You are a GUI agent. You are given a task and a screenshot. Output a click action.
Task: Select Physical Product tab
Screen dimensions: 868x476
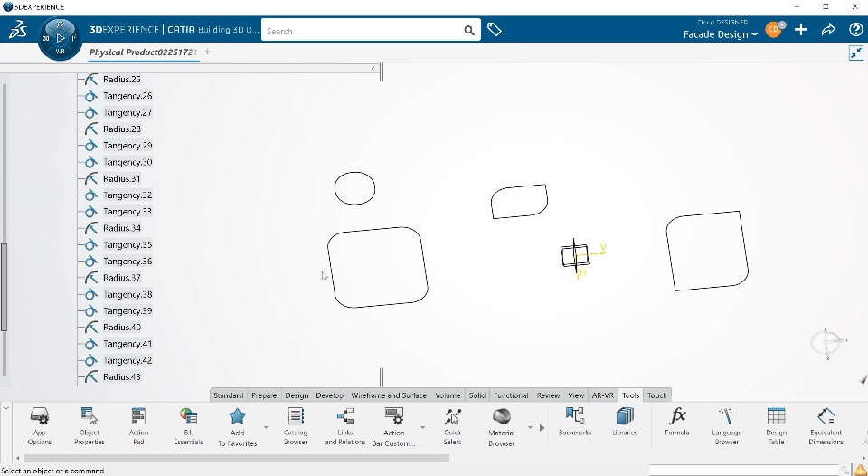pyautogui.click(x=144, y=52)
